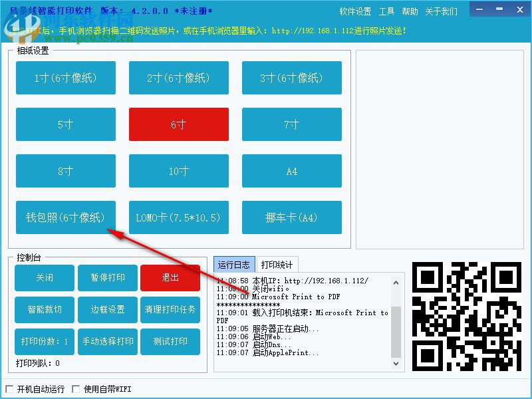This screenshot has height=399, width=532.
Task: Open the 工具 menu
Action: [x=386, y=11]
